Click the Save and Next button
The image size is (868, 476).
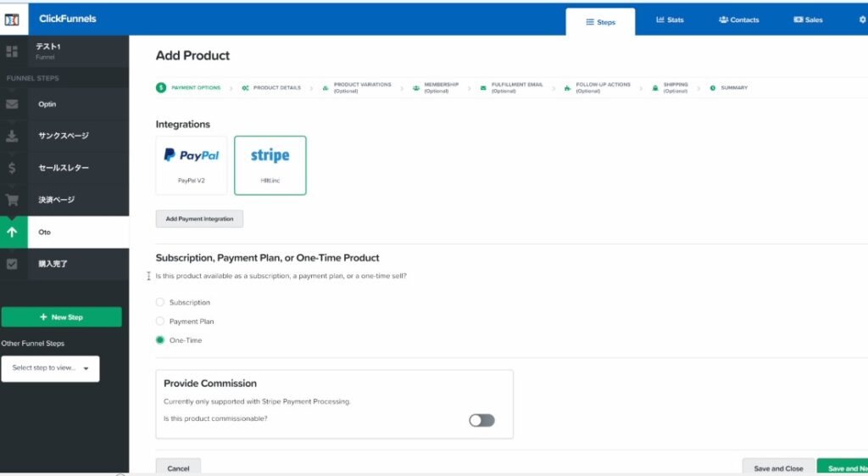(x=843, y=468)
